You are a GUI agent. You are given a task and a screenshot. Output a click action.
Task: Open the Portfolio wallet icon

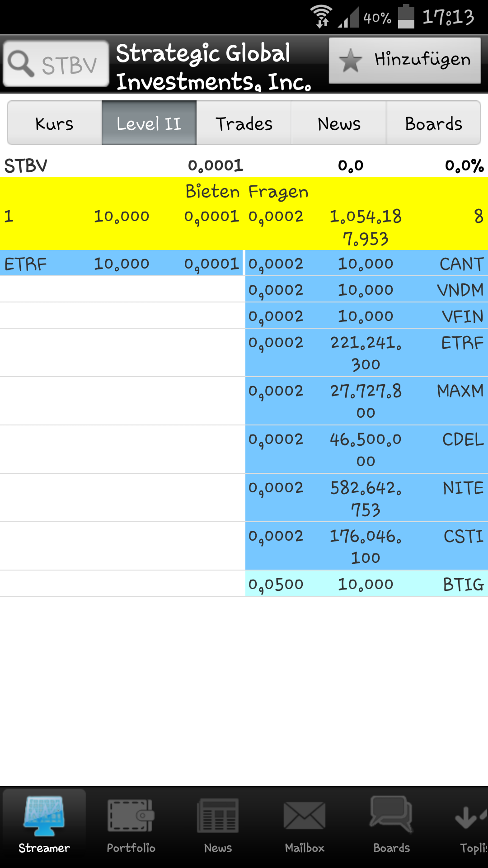point(131,816)
